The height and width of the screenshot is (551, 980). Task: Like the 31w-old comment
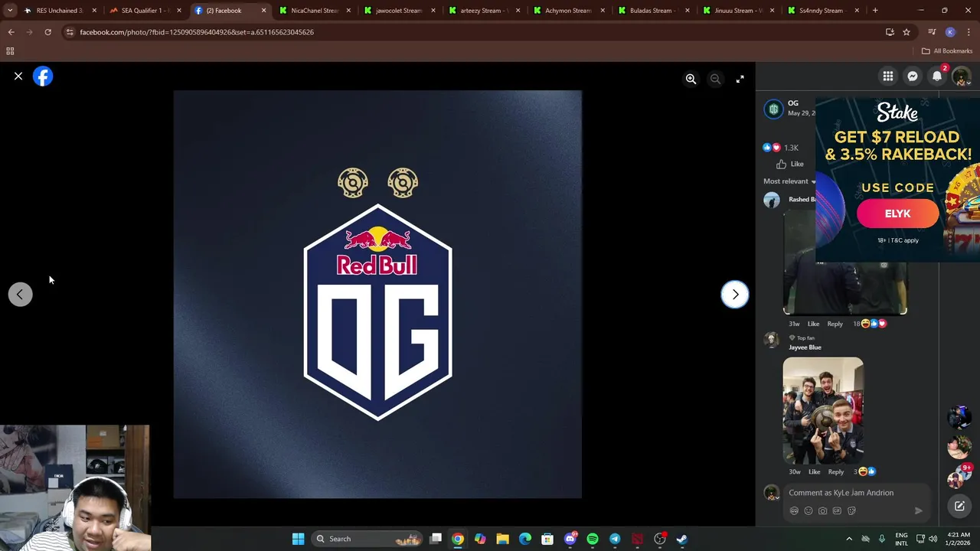pos(813,324)
